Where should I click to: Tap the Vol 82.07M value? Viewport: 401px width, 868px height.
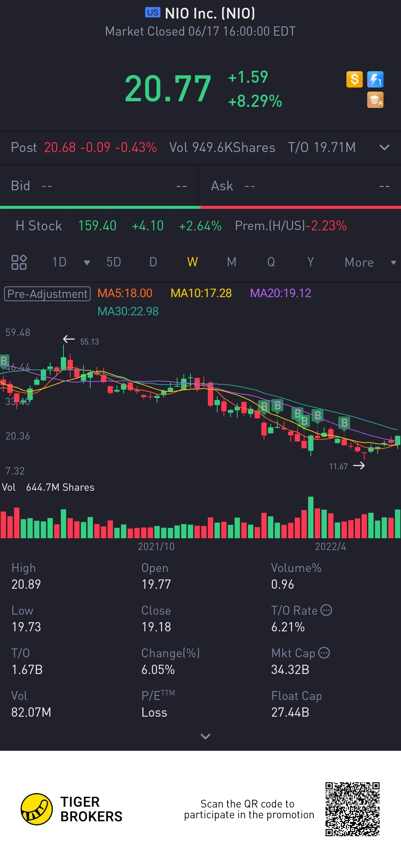point(31,712)
